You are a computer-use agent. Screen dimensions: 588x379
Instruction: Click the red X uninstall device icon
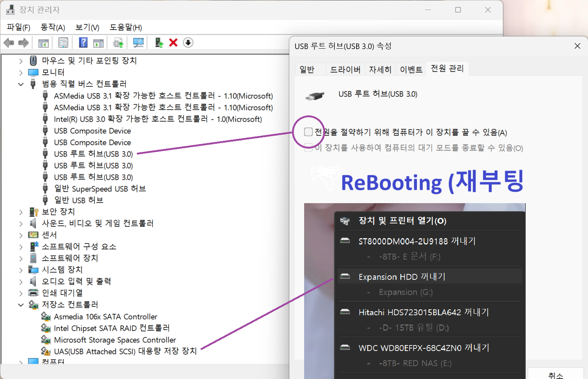tap(173, 43)
